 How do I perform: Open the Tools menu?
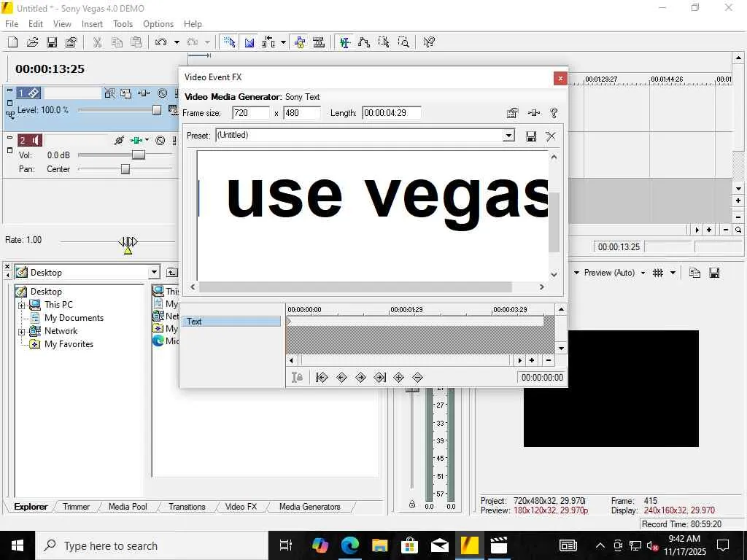[x=123, y=24]
